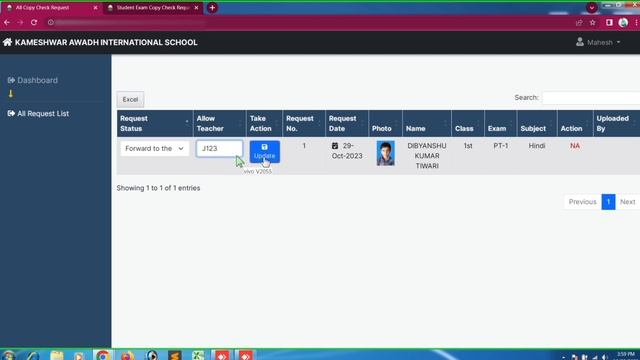This screenshot has width=640, height=360.
Task: Open Internet Explorer from the taskbar
Action: 33,355
